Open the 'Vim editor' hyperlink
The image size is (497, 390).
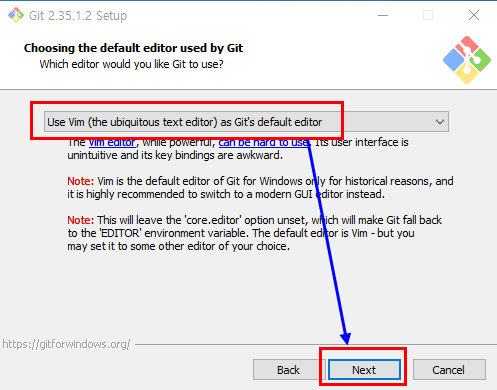112,143
